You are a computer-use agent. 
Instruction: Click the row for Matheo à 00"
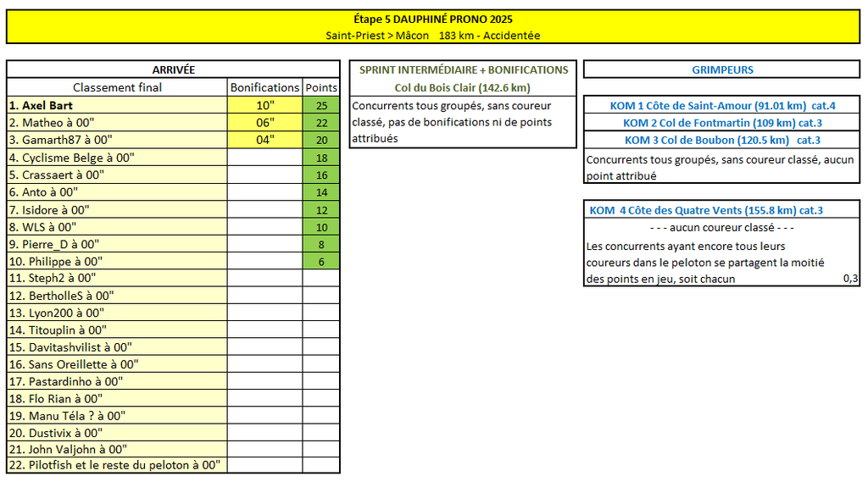[117, 123]
